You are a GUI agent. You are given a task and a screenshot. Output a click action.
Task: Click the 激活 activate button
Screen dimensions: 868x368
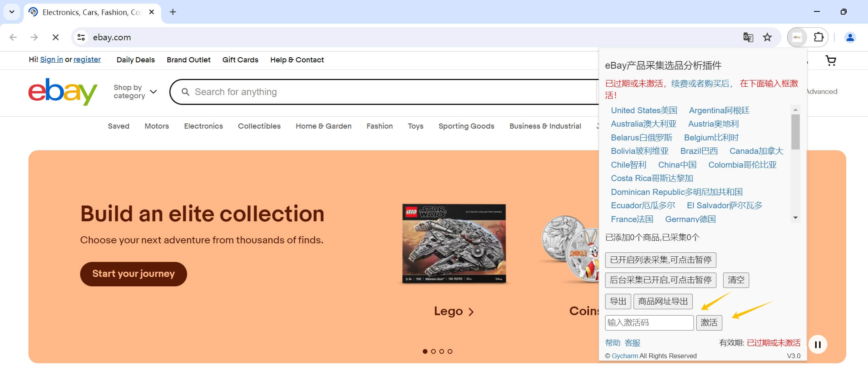(x=709, y=323)
